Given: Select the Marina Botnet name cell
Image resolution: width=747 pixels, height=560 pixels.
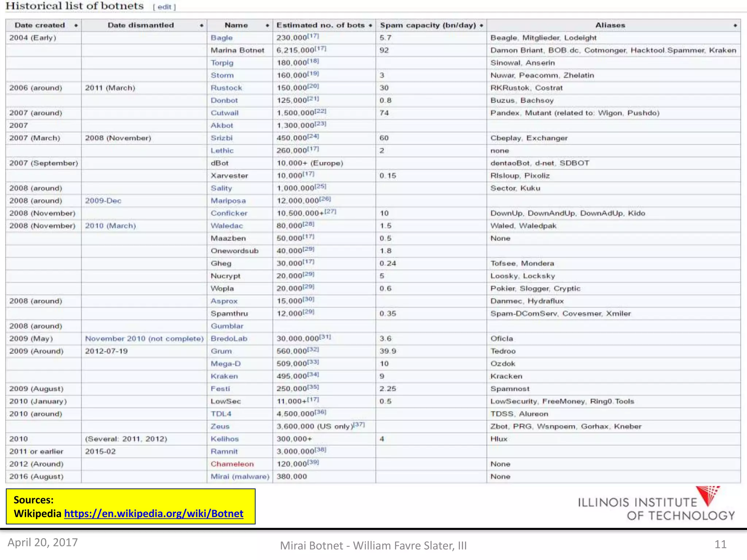Looking at the screenshot, I should click(240, 50).
